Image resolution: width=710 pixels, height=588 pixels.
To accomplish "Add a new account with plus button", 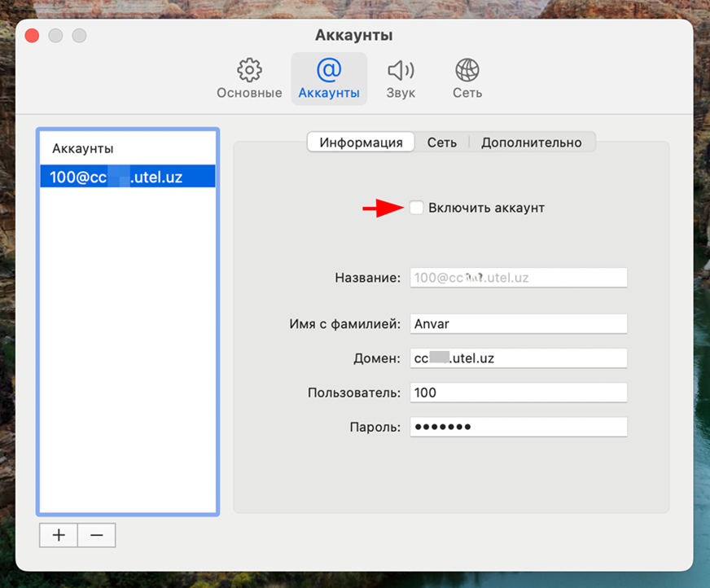I will tap(59, 535).
